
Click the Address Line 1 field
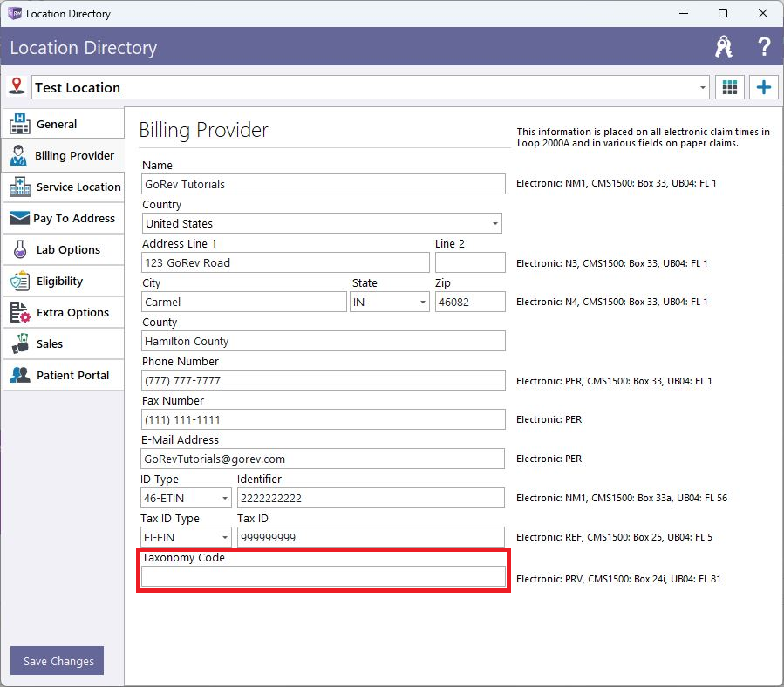pos(285,262)
